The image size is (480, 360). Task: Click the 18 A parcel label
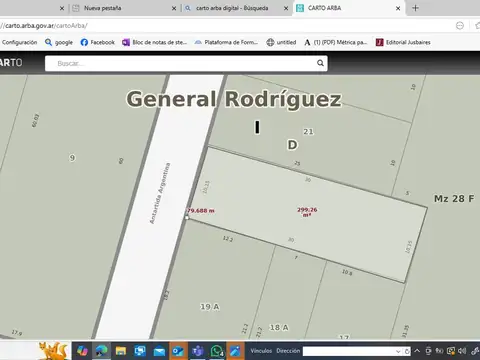pos(279,328)
